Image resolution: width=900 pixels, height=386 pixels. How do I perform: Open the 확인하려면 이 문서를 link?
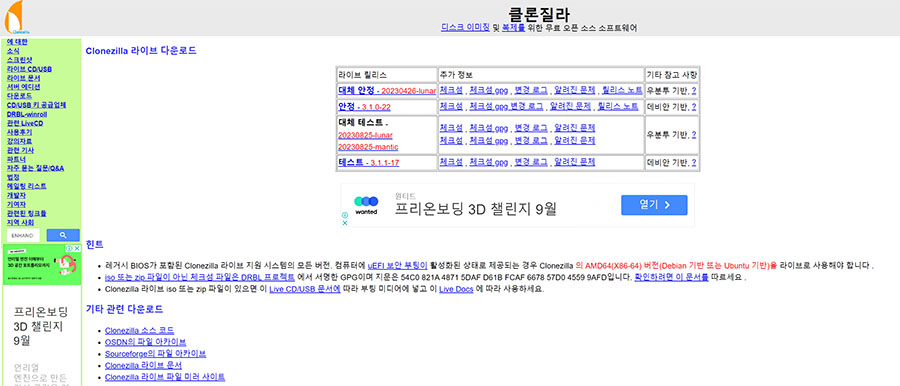[x=671, y=277]
